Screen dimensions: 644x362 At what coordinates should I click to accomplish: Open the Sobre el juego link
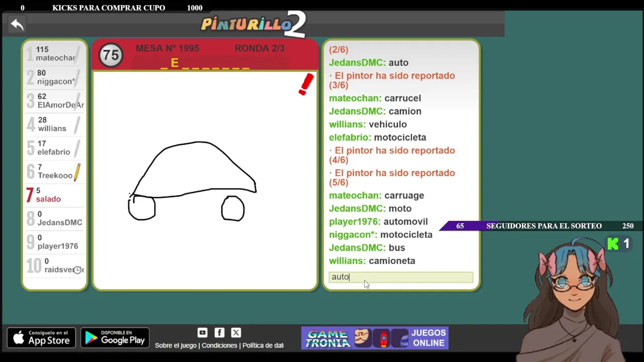(176, 345)
